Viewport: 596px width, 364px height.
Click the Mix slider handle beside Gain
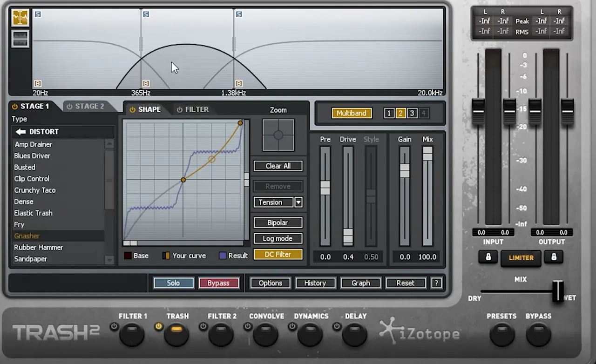[427, 154]
